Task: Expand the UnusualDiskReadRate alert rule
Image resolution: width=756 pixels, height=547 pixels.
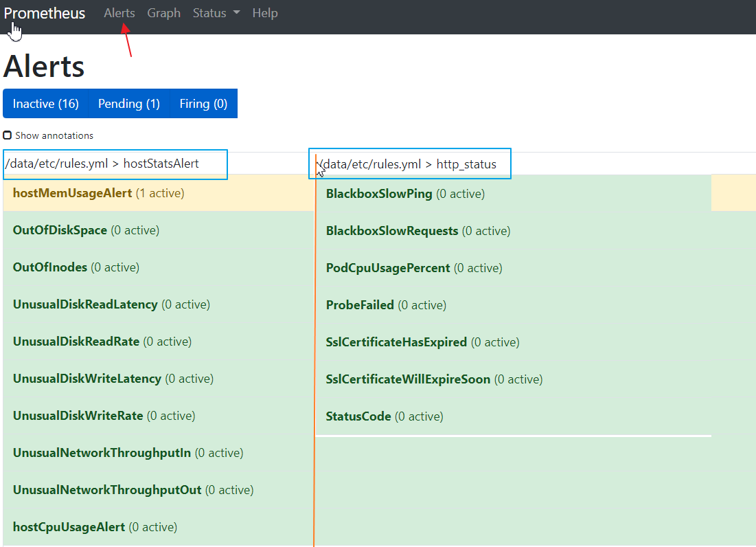Action: (158, 342)
